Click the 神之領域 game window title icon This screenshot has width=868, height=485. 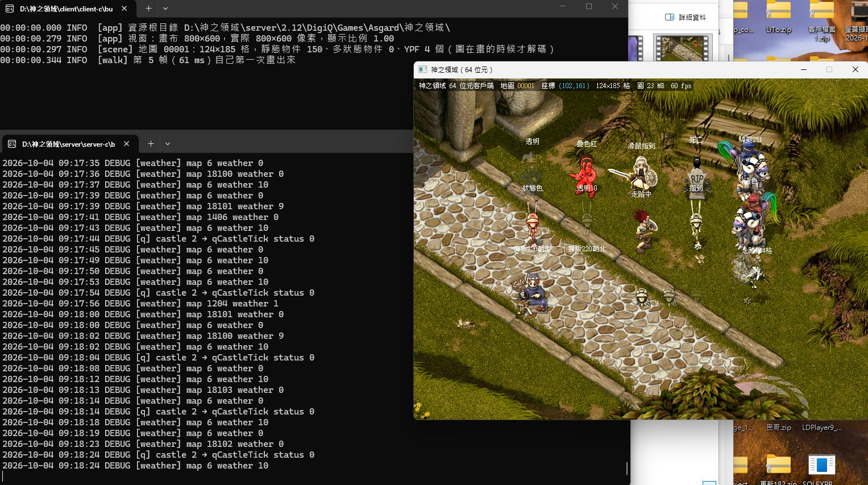422,69
